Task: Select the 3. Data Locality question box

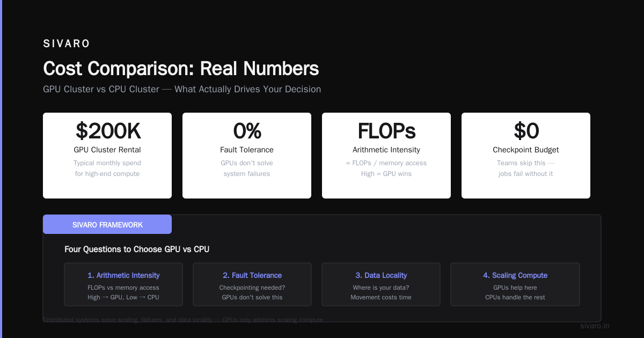Action: click(x=381, y=284)
